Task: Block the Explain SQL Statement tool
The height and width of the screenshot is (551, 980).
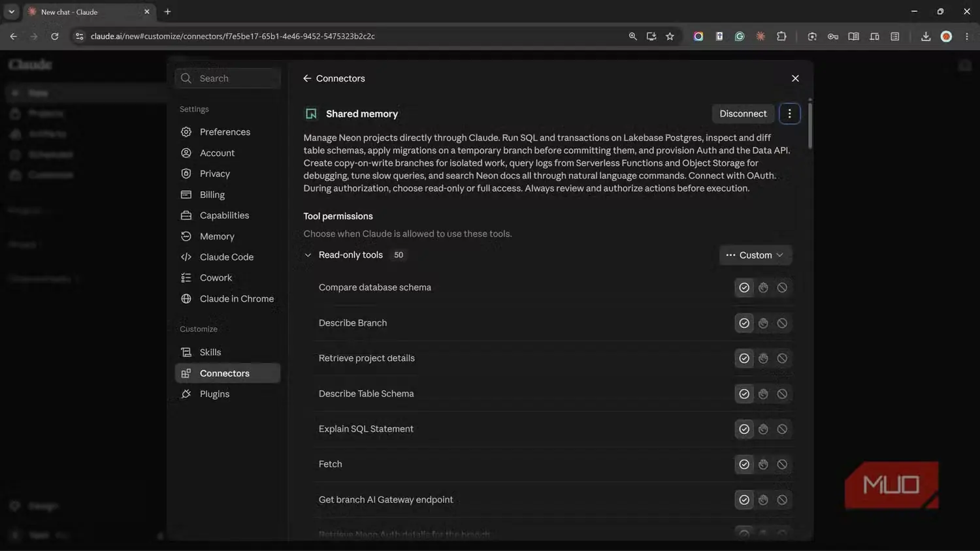Action: (782, 429)
